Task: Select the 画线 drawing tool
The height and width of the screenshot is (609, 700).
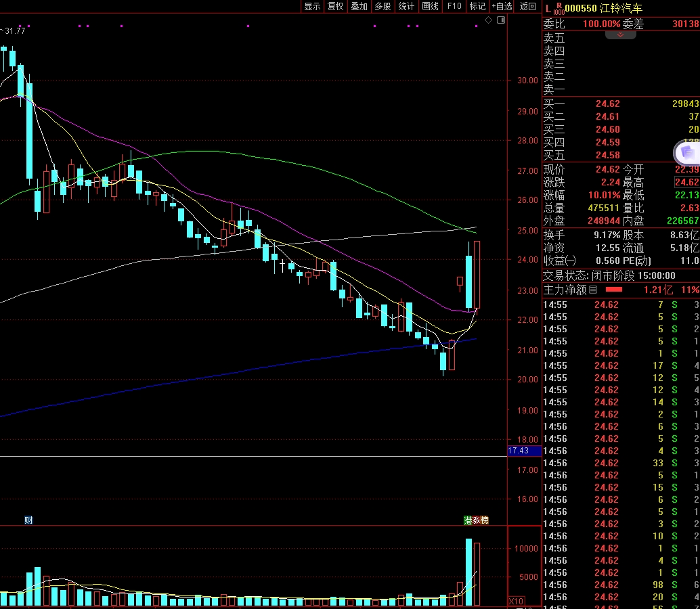Action: (x=430, y=6)
